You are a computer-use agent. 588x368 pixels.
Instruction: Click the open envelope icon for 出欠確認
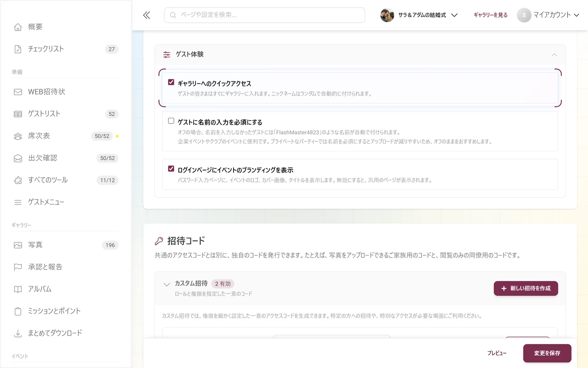point(18,158)
